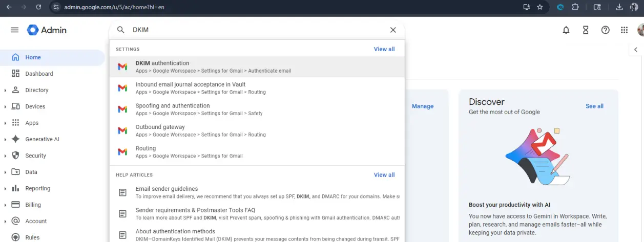Screen dimensions: 644x242
Task: Click the Manage link
Action: point(423,106)
